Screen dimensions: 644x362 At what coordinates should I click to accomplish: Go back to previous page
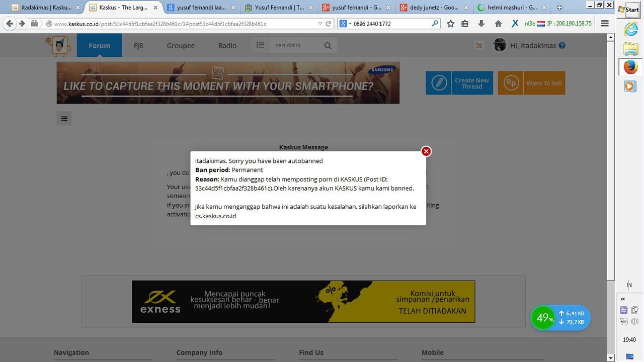10,24
